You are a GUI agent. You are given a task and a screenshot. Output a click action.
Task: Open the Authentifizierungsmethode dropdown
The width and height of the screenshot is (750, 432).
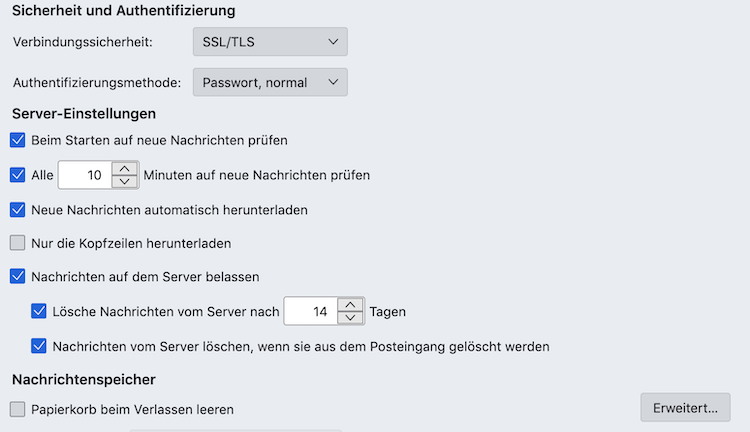pos(269,82)
